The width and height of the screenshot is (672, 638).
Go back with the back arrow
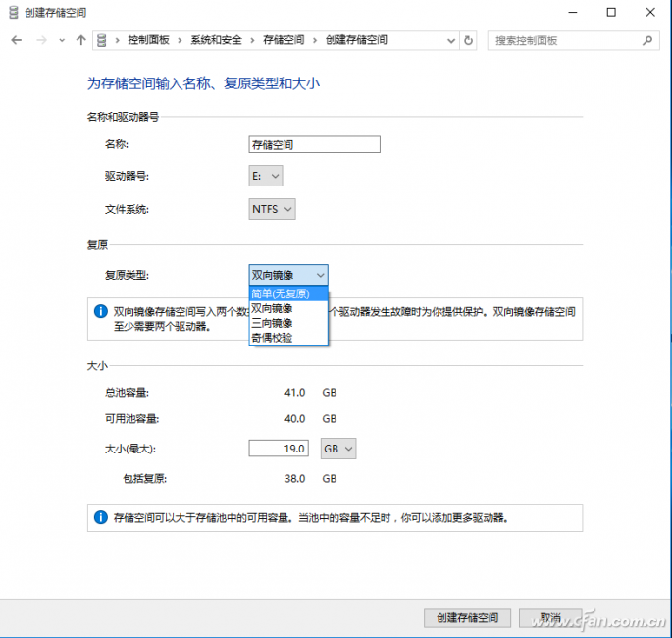click(17, 40)
